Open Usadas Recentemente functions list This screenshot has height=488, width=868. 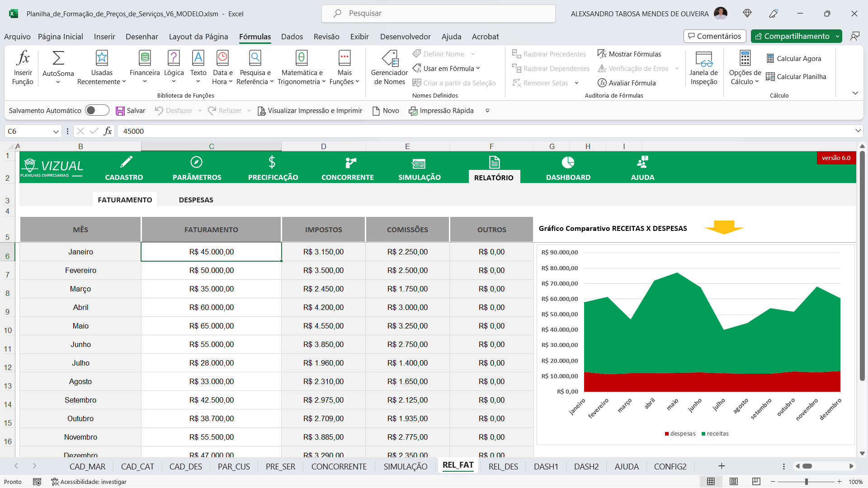[x=102, y=68]
